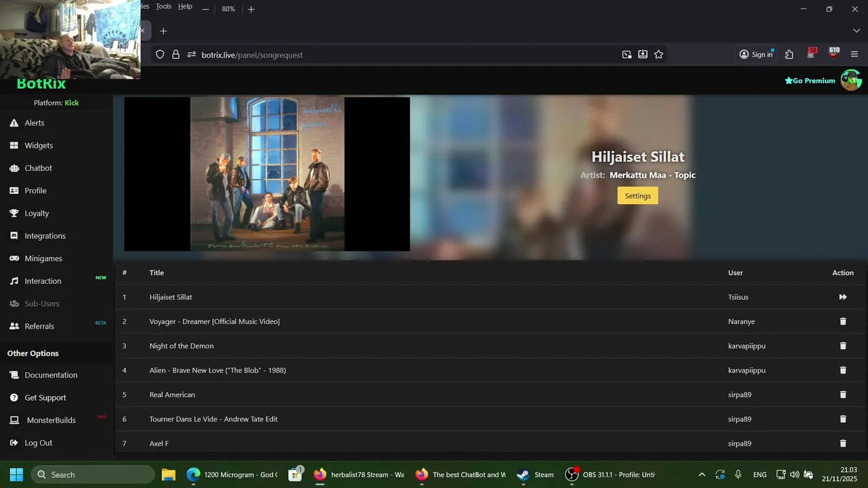Click the padlock site security icon
Screen dimensions: 868x488
click(176, 54)
